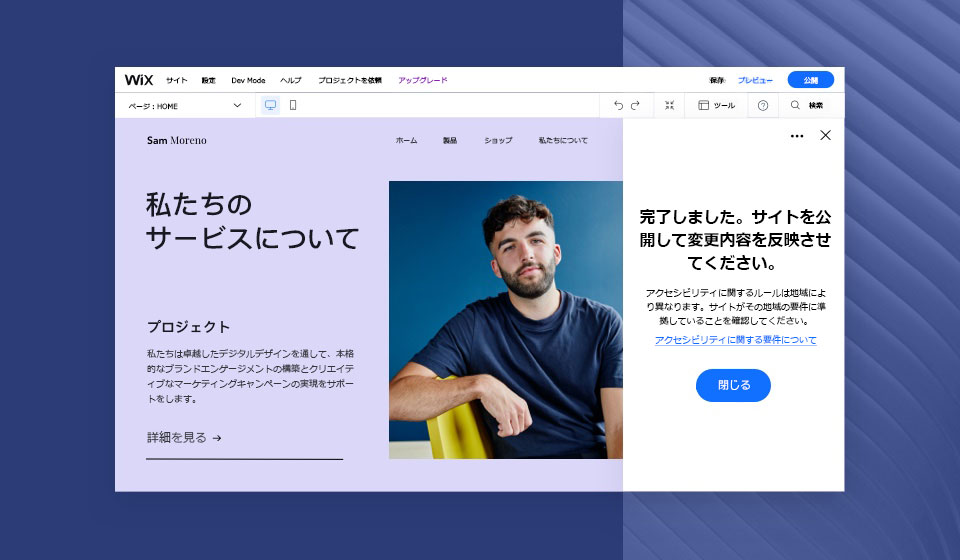
Task: Click the zoom out collapse icon
Action: 669,105
